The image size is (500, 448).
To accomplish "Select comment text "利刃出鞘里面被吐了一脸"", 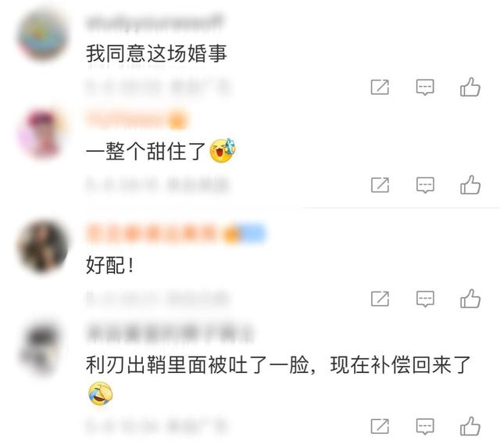I will 198,365.
